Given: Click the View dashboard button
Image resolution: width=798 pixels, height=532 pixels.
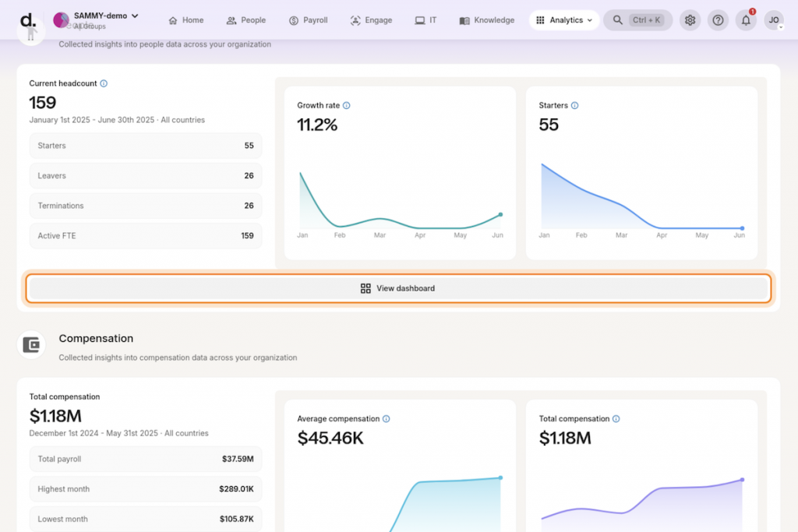Looking at the screenshot, I should [398, 288].
